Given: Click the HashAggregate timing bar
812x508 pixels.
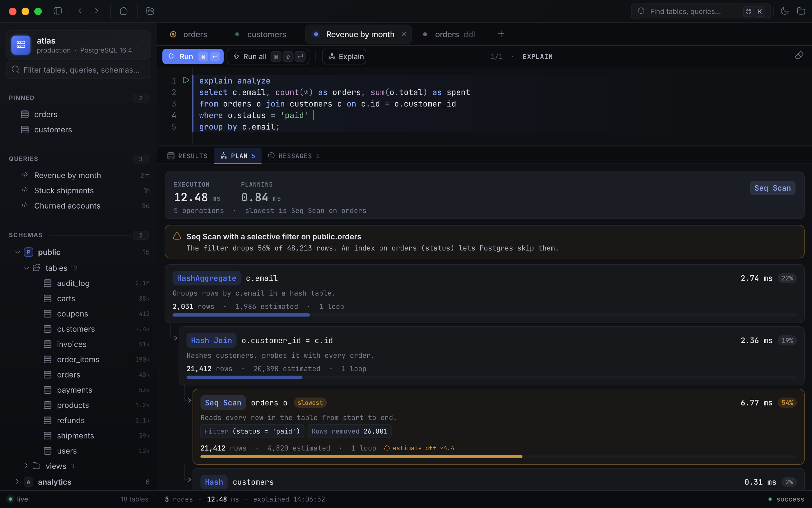Looking at the screenshot, I should pyautogui.click(x=484, y=315).
